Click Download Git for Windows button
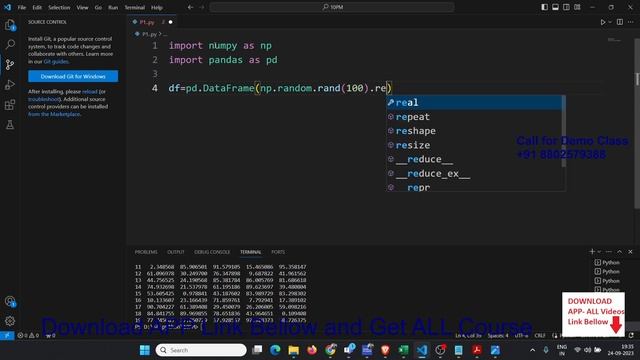Viewport: 640px width, 360px height. click(x=73, y=76)
